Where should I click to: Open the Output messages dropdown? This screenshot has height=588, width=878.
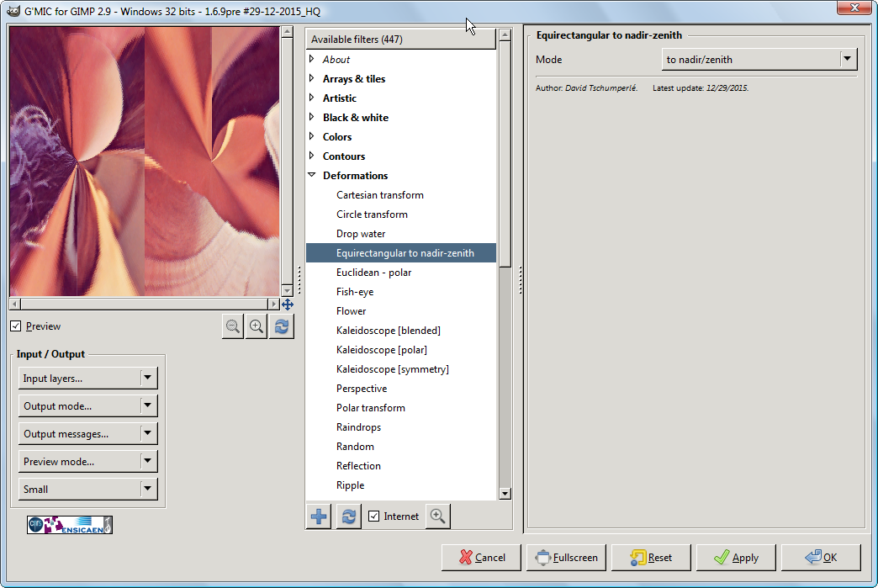tap(88, 433)
